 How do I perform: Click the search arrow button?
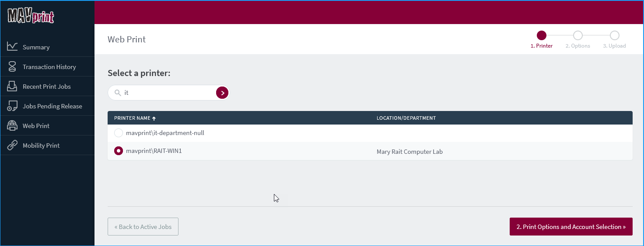point(222,93)
